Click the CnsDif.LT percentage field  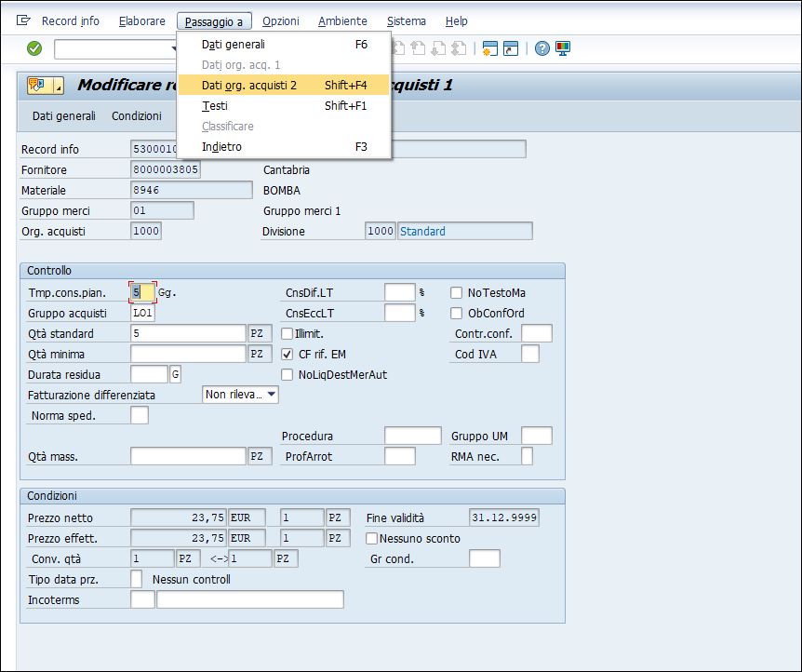[399, 292]
